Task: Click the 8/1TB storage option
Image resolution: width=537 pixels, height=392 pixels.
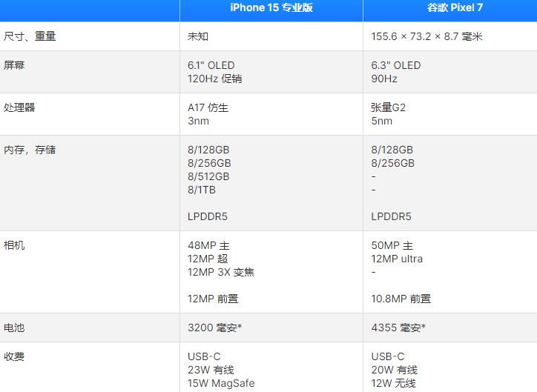Action: pyautogui.click(x=202, y=190)
